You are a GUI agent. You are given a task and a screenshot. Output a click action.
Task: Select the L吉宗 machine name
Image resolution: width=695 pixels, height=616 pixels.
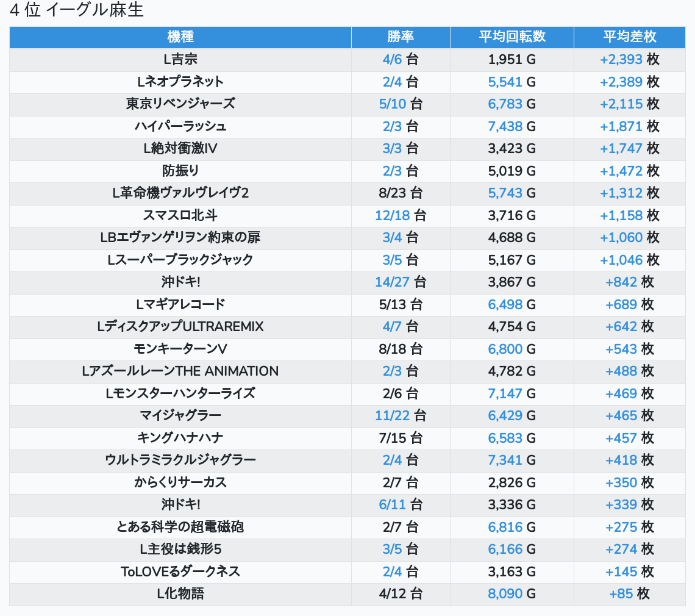coord(180,59)
